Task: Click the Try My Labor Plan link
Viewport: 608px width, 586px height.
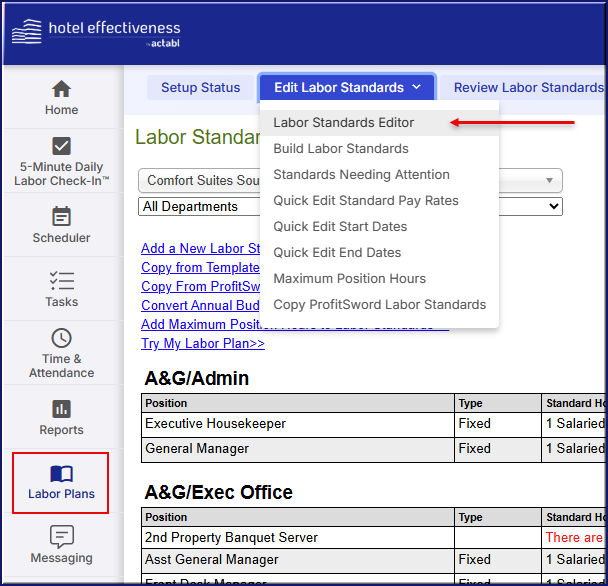Action: [x=203, y=344]
